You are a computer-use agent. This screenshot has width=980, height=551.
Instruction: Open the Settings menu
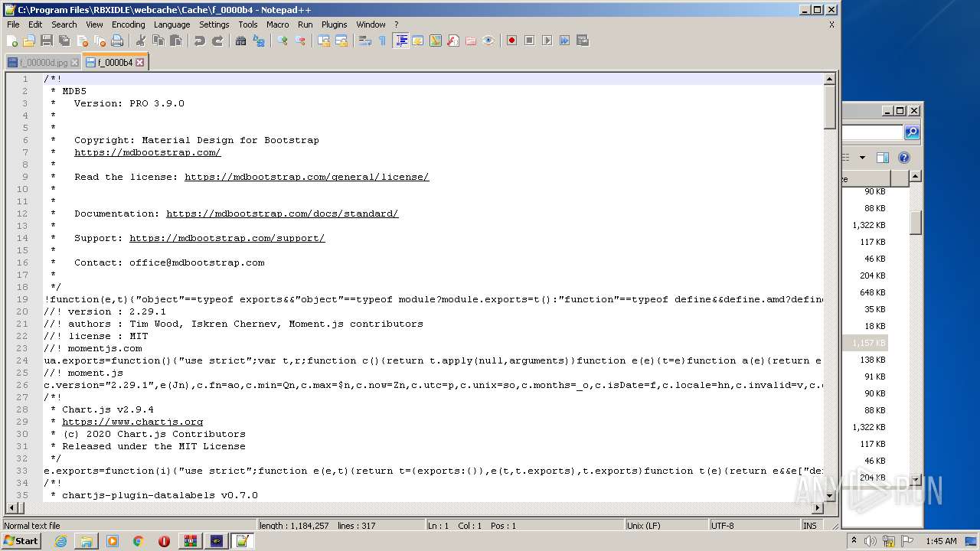[214, 24]
